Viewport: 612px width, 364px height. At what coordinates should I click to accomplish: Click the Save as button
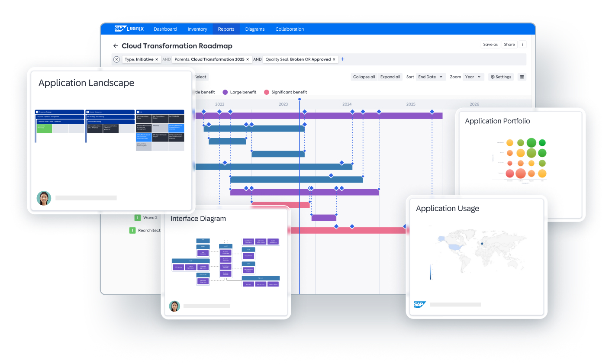(490, 44)
